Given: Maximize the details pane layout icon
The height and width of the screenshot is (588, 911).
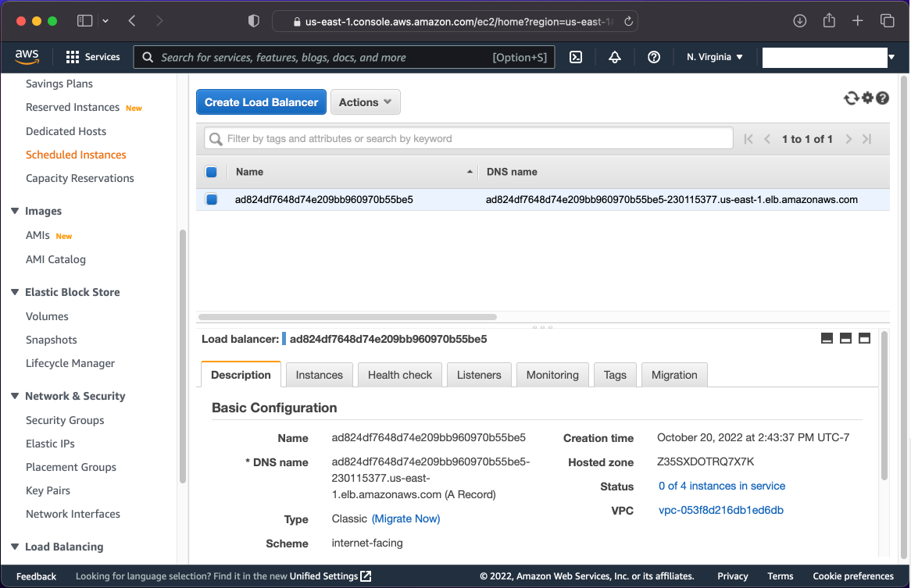Looking at the screenshot, I should (x=864, y=338).
